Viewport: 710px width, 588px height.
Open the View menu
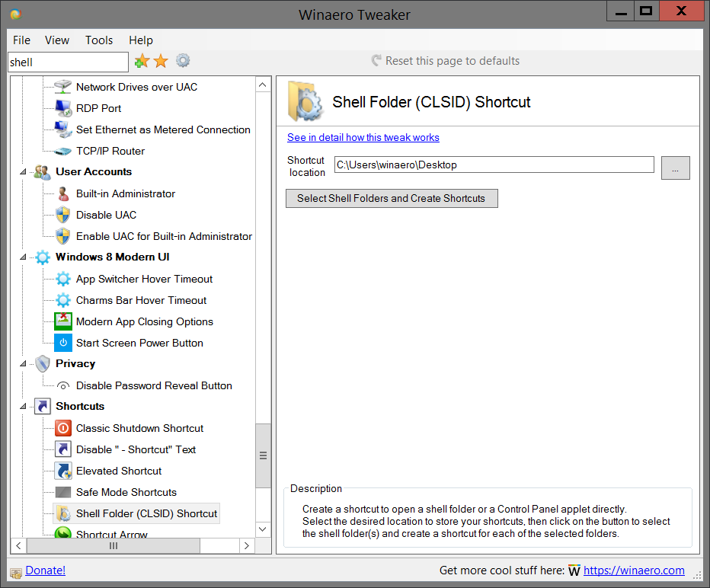click(57, 40)
